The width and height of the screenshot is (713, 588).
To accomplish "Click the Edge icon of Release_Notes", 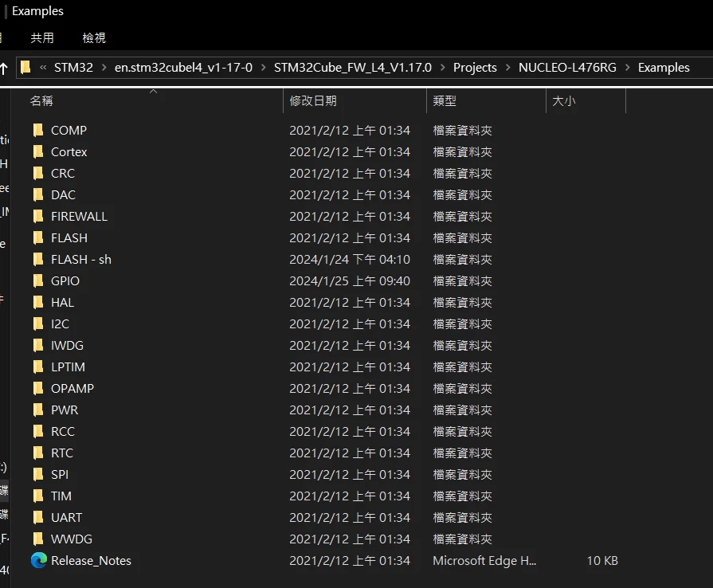I will tap(39, 560).
